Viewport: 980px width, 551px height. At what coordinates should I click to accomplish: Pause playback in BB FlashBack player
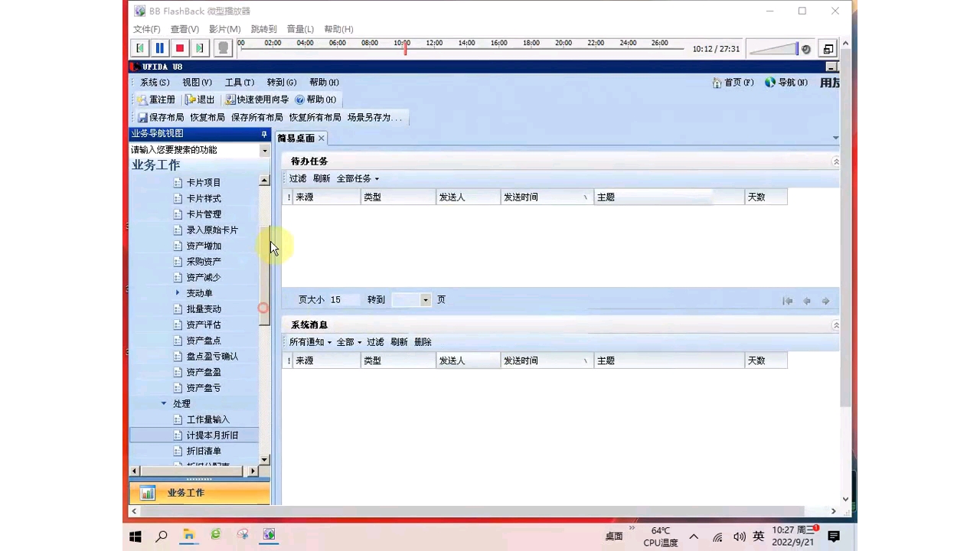point(159,47)
